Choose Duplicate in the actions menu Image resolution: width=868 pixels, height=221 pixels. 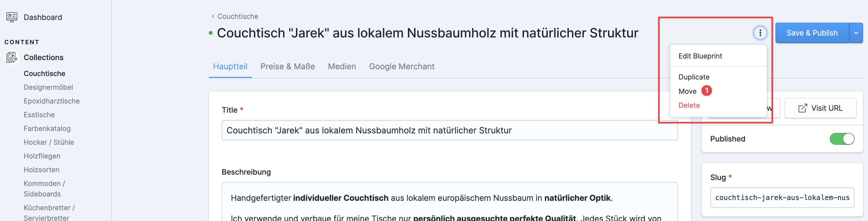694,77
